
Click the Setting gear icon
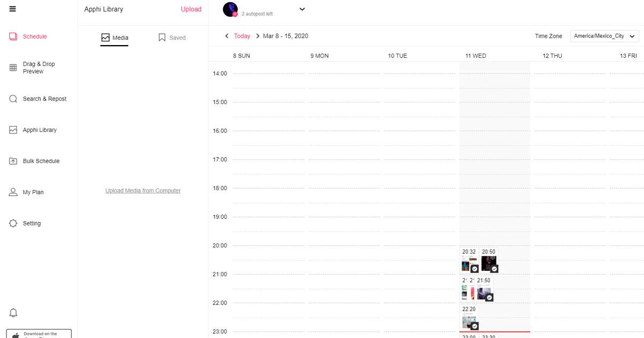(13, 223)
